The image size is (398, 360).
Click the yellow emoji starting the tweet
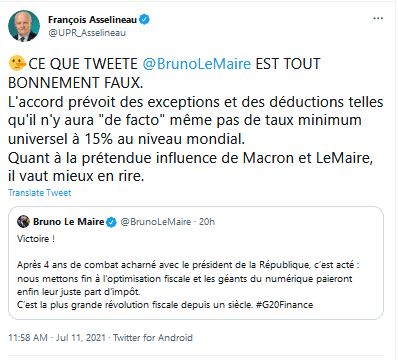(17, 63)
